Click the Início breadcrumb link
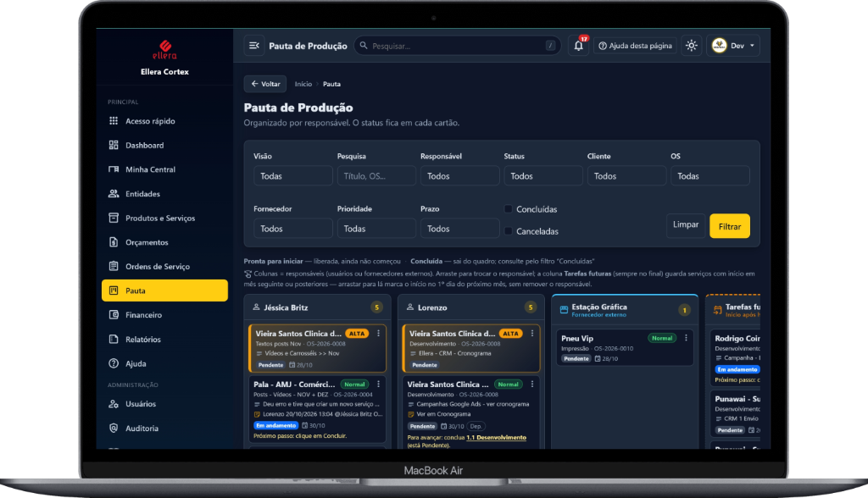 (x=303, y=84)
